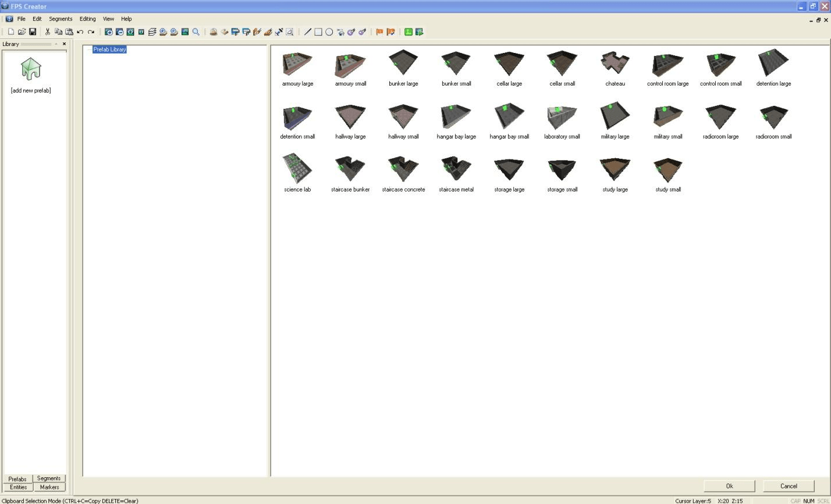Select the bunker small prefab
The width and height of the screenshot is (831, 504).
coord(456,69)
